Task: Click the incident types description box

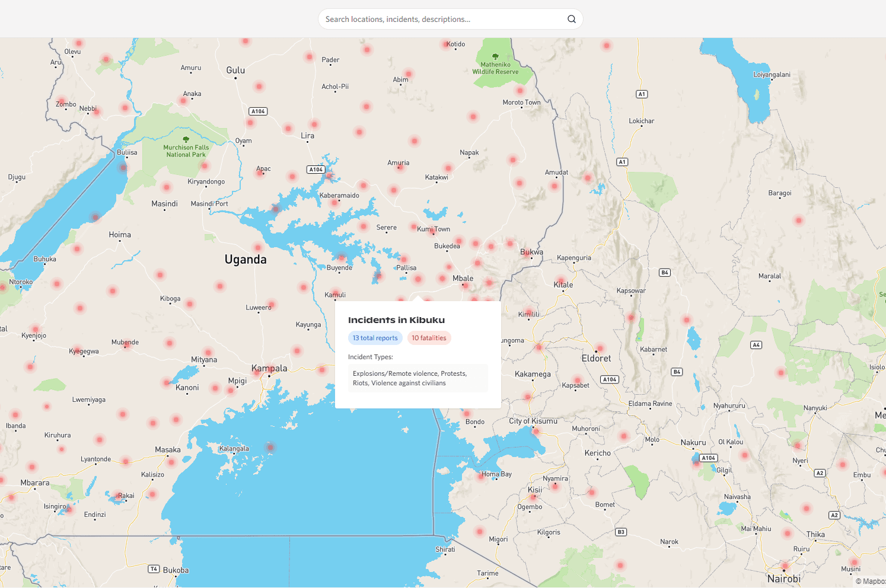Action: click(x=418, y=378)
